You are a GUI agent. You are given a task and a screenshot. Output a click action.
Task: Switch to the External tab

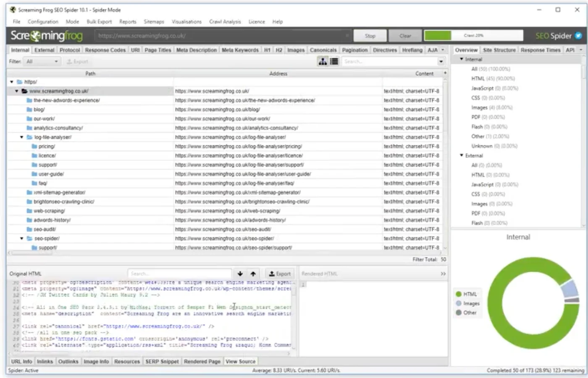44,50
